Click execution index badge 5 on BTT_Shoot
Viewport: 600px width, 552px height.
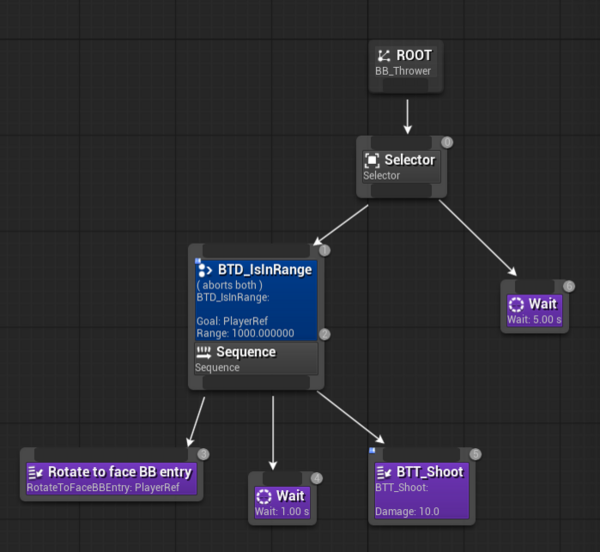[475, 454]
